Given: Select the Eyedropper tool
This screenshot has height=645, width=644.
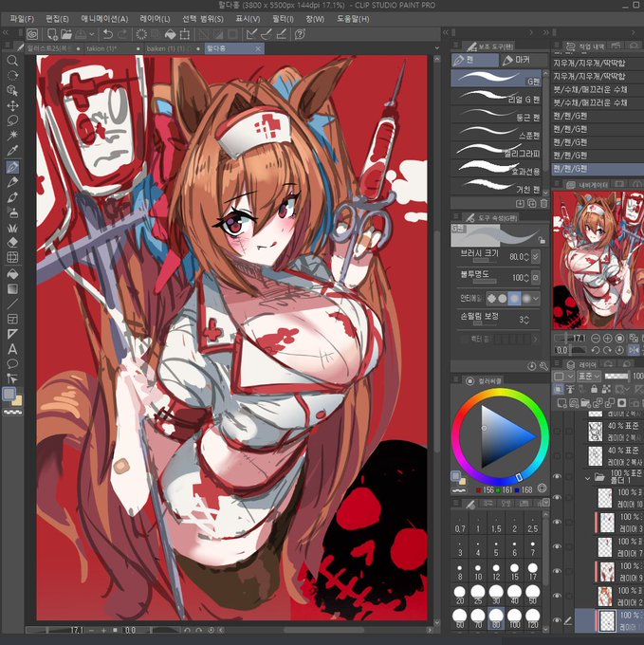Looking at the screenshot, I should (x=12, y=151).
